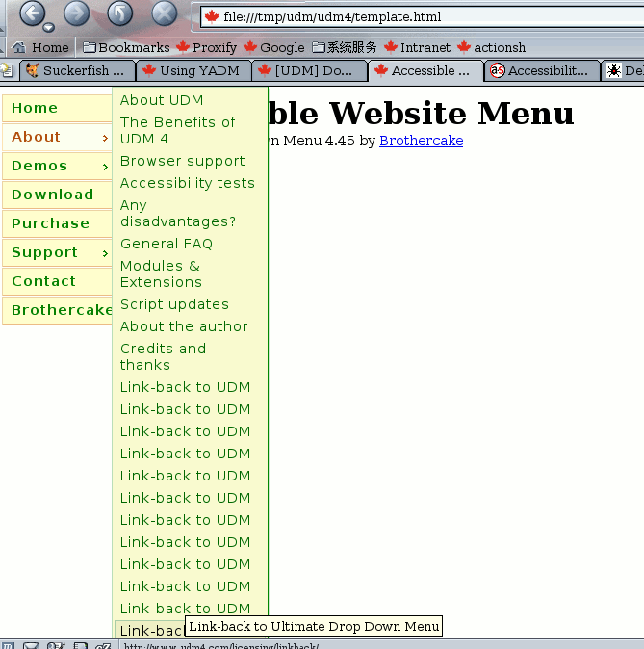Viewport: 644px width, 649px height.
Task: Expand the About menu item
Action: (x=57, y=137)
